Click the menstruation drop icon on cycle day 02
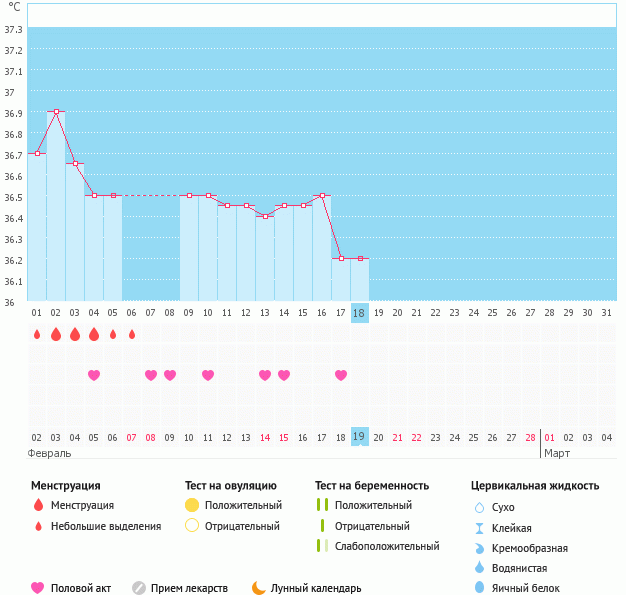 [x=56, y=334]
